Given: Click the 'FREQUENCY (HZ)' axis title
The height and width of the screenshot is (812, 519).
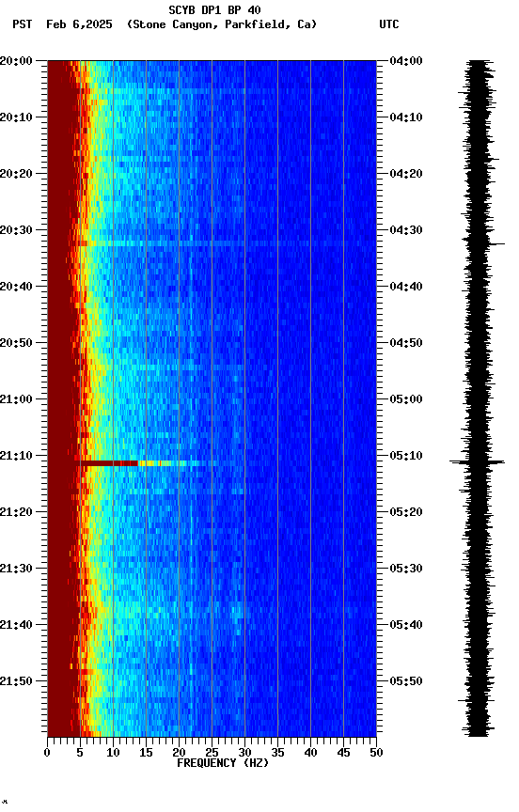Looking at the screenshot, I should [223, 763].
